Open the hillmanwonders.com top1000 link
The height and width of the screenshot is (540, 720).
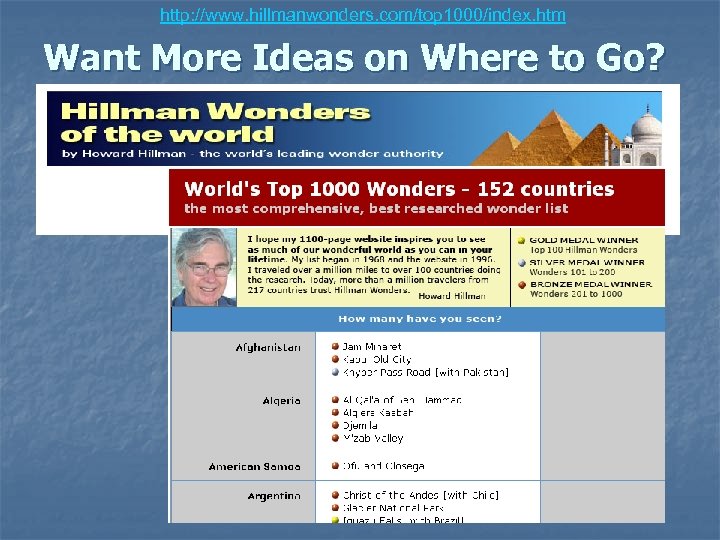[363, 15]
